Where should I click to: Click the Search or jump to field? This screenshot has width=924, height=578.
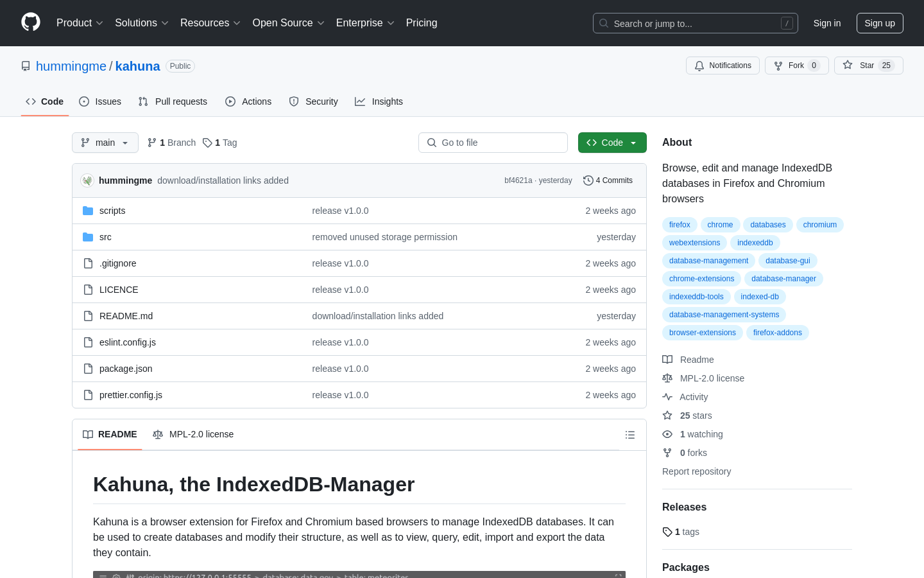click(696, 23)
